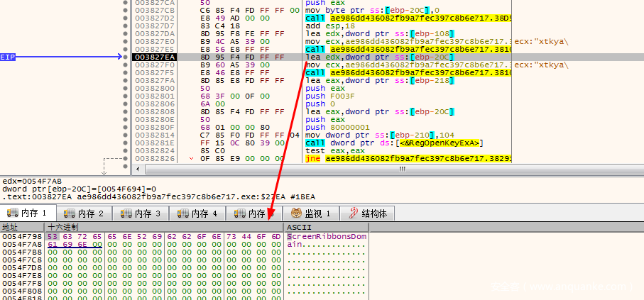The width and height of the screenshot is (644, 300).
Task: Switch to the 内存 3 tab
Action: [x=141, y=213]
